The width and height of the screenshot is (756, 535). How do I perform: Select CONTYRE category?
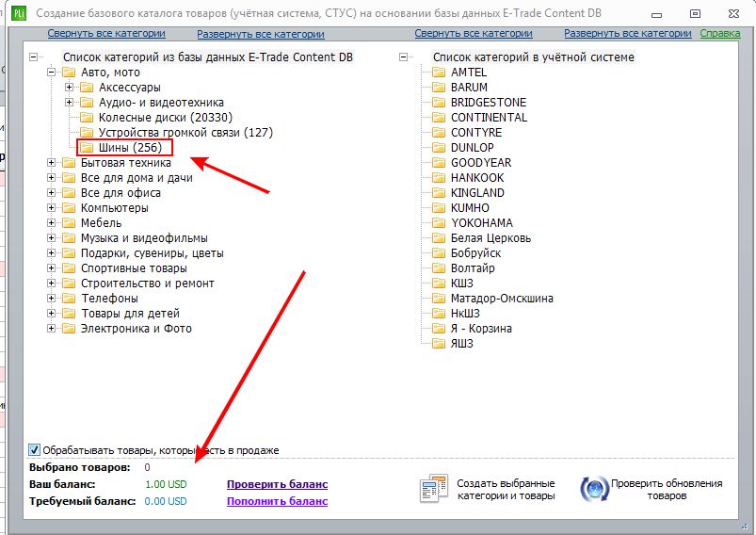click(476, 132)
